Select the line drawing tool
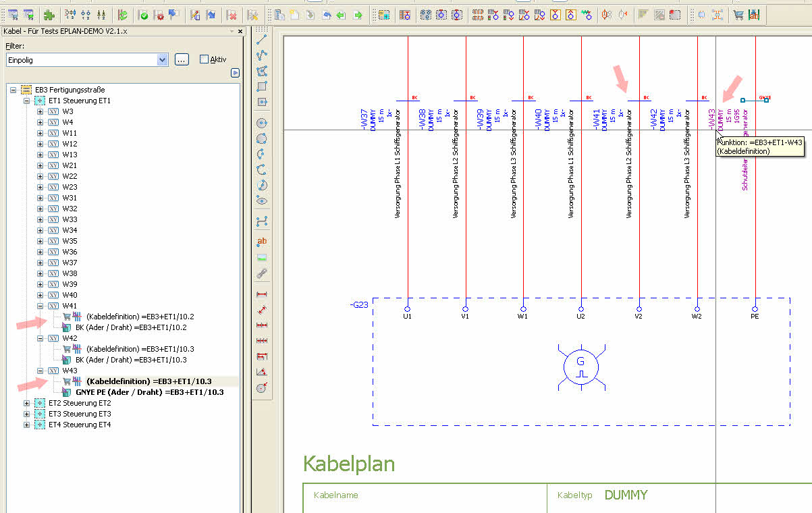Image resolution: width=812 pixels, height=513 pixels. pyautogui.click(x=262, y=39)
